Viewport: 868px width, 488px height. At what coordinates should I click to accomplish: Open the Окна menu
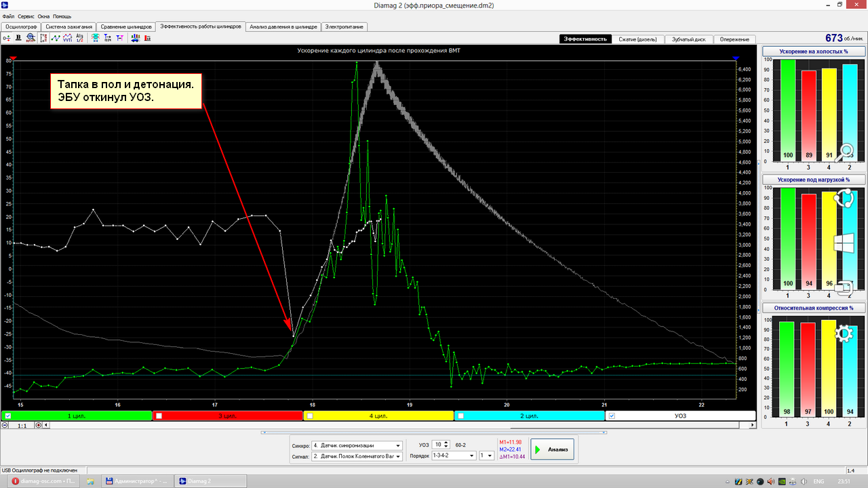pos(43,16)
